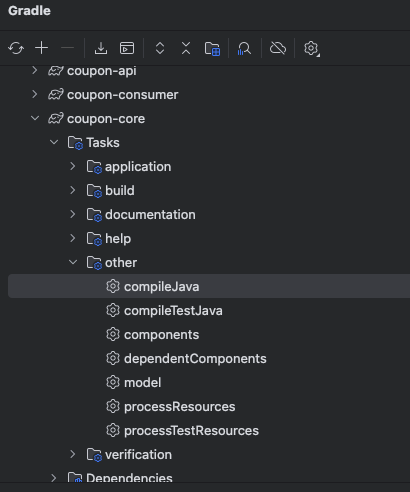The image size is (410, 492).
Task: Download sources with the download icon
Action: [101, 48]
